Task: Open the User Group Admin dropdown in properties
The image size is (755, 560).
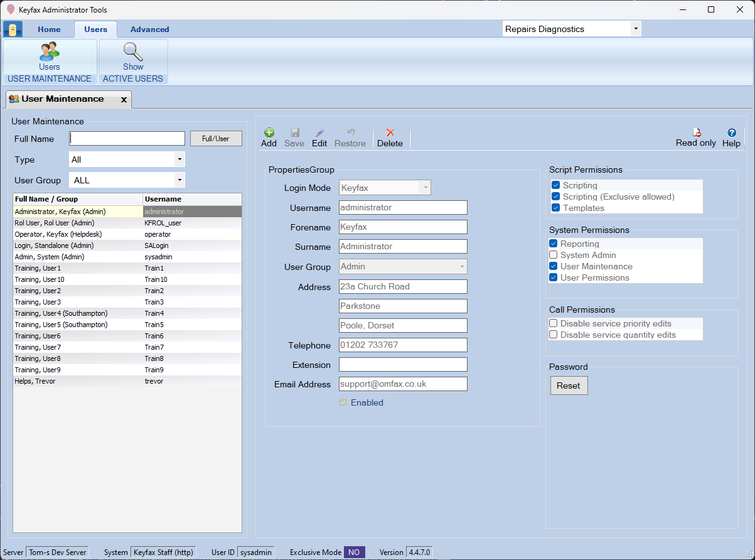Action: tap(463, 267)
